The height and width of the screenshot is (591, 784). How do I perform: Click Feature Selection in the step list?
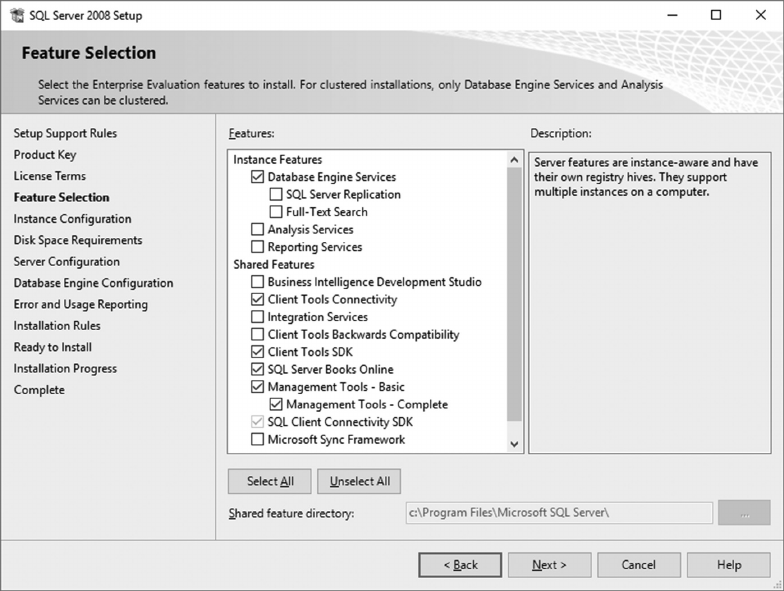pos(62,198)
